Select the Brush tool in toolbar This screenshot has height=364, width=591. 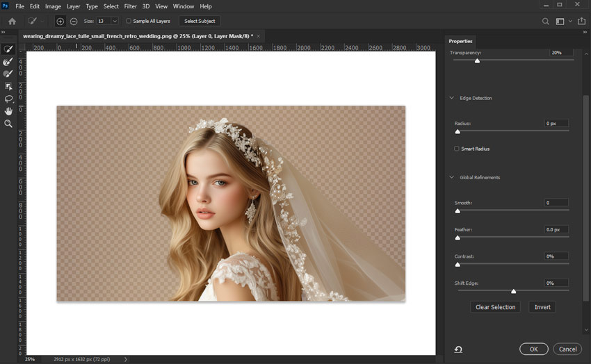pyautogui.click(x=8, y=74)
